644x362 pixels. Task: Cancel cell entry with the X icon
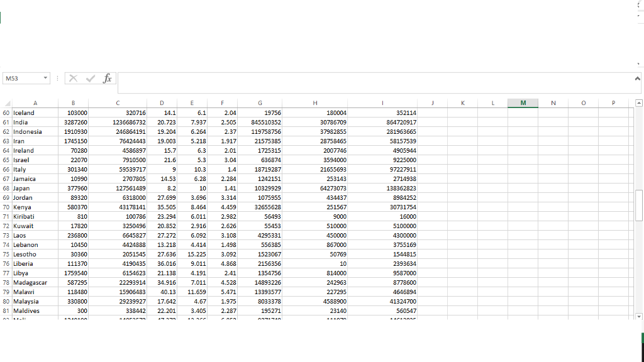(73, 78)
